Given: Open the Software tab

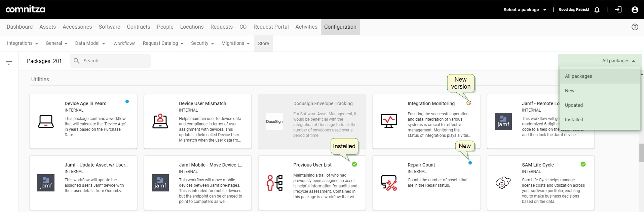Looking at the screenshot, I should [x=109, y=27].
